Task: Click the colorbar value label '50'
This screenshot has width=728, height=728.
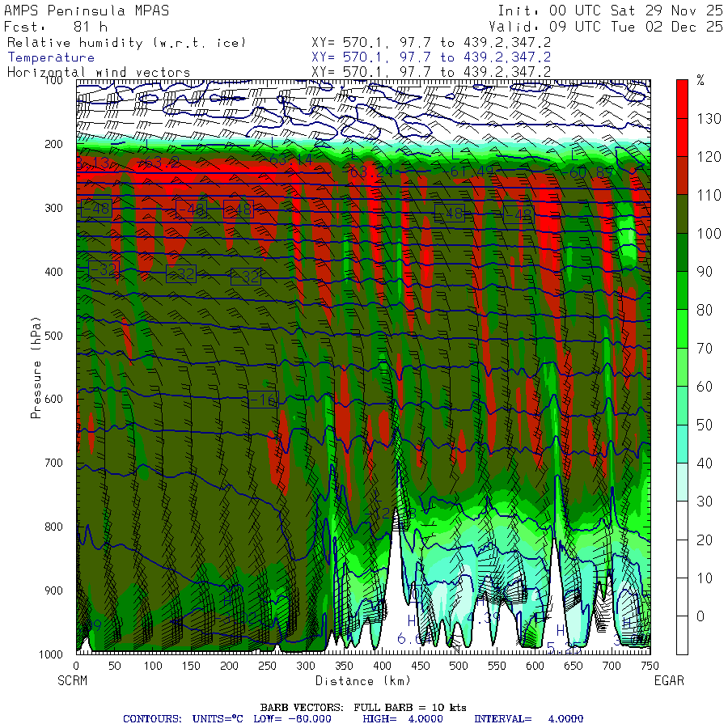Action: pyautogui.click(x=705, y=425)
